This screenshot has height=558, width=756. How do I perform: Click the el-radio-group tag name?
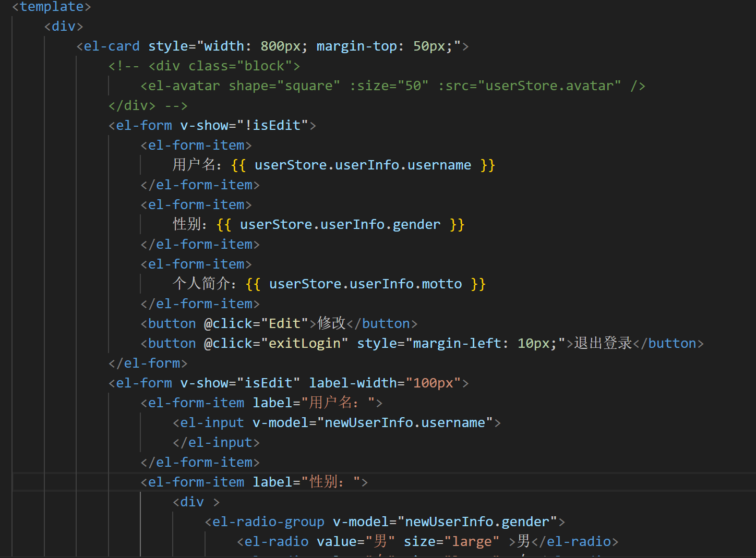pos(268,522)
